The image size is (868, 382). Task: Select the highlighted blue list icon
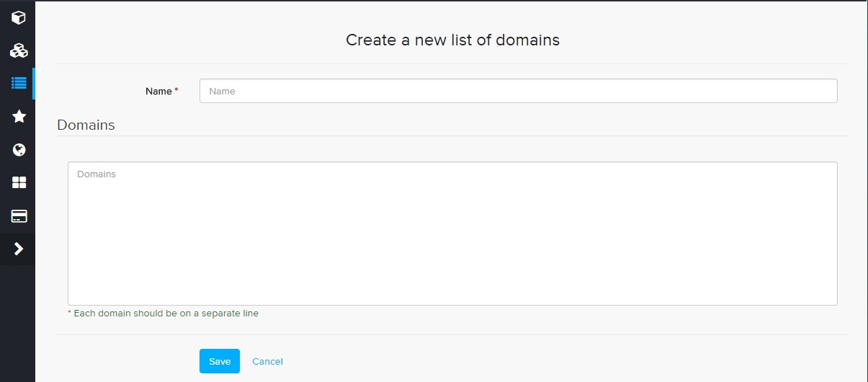coord(19,83)
